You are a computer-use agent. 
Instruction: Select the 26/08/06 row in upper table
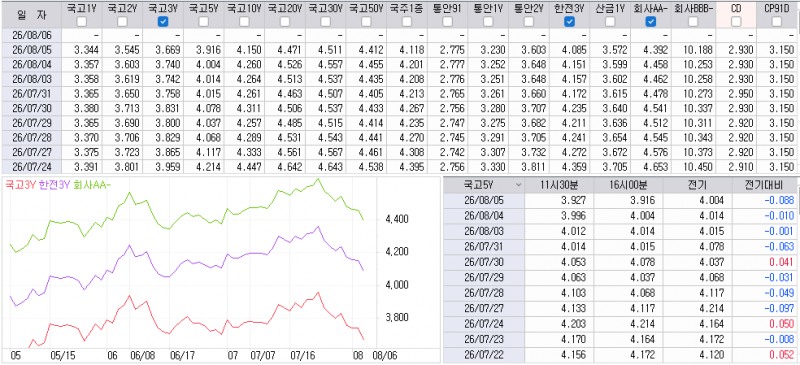pyautogui.click(x=399, y=35)
